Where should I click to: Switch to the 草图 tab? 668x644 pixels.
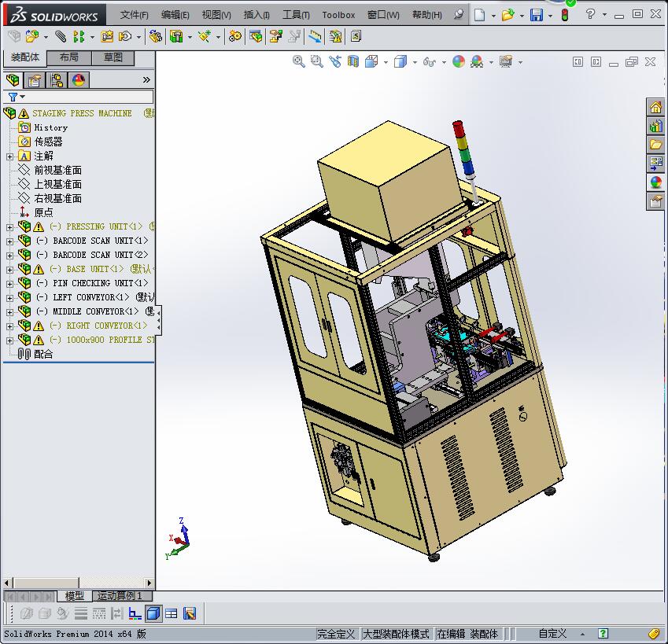[113, 57]
